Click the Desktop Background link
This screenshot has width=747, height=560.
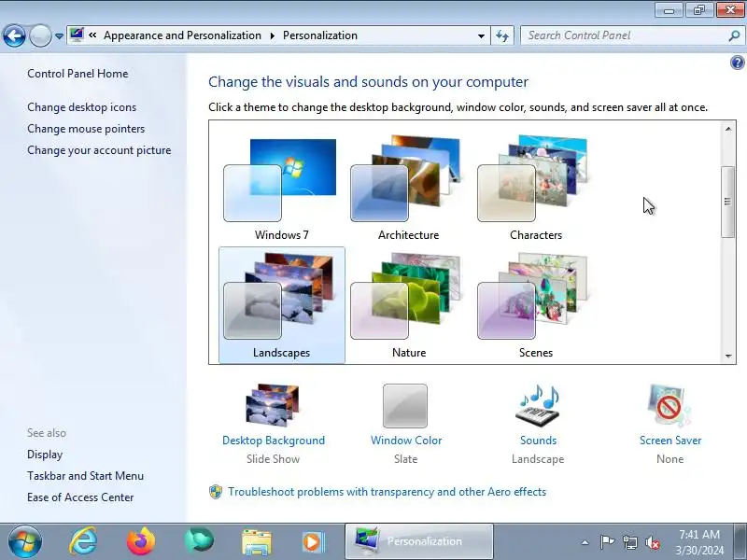(x=274, y=441)
